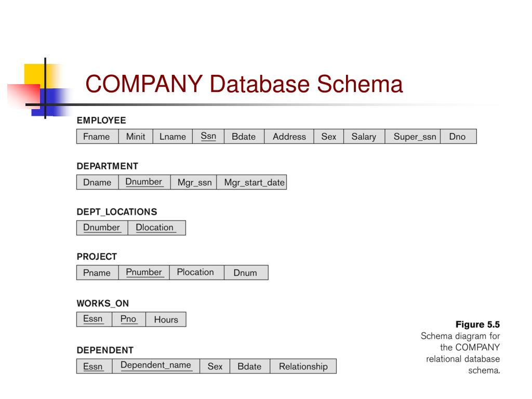
Task: Select the Dnum cell in PROJECT
Action: (246, 272)
